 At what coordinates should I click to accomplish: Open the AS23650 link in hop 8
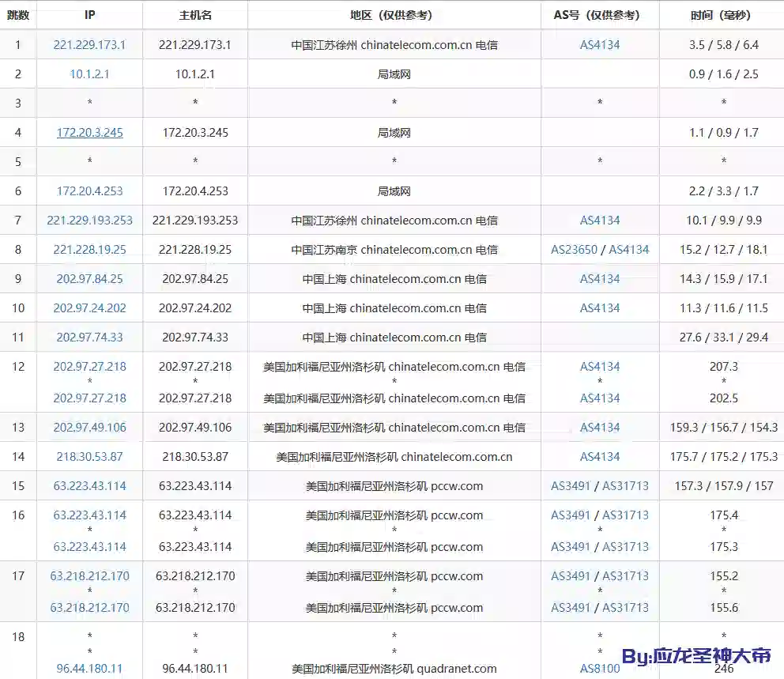pyautogui.click(x=574, y=250)
